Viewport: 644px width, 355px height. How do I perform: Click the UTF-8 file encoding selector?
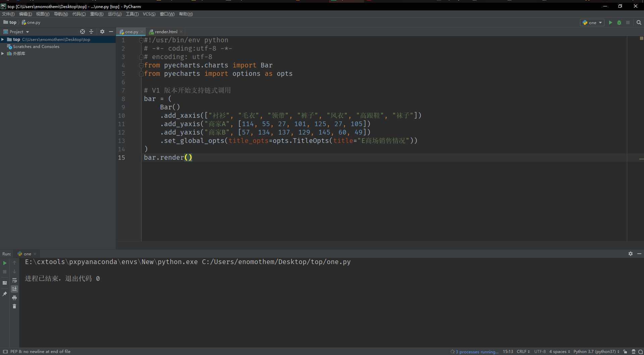click(540, 352)
